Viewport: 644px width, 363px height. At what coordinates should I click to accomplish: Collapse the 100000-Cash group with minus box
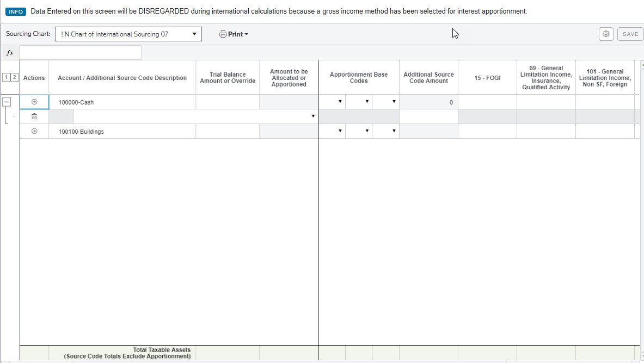[x=7, y=102]
